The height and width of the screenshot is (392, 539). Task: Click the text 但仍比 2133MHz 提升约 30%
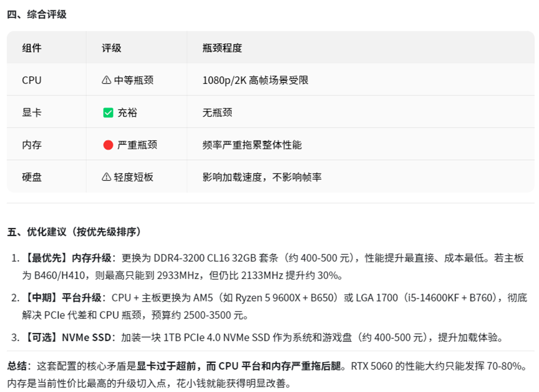click(274, 275)
